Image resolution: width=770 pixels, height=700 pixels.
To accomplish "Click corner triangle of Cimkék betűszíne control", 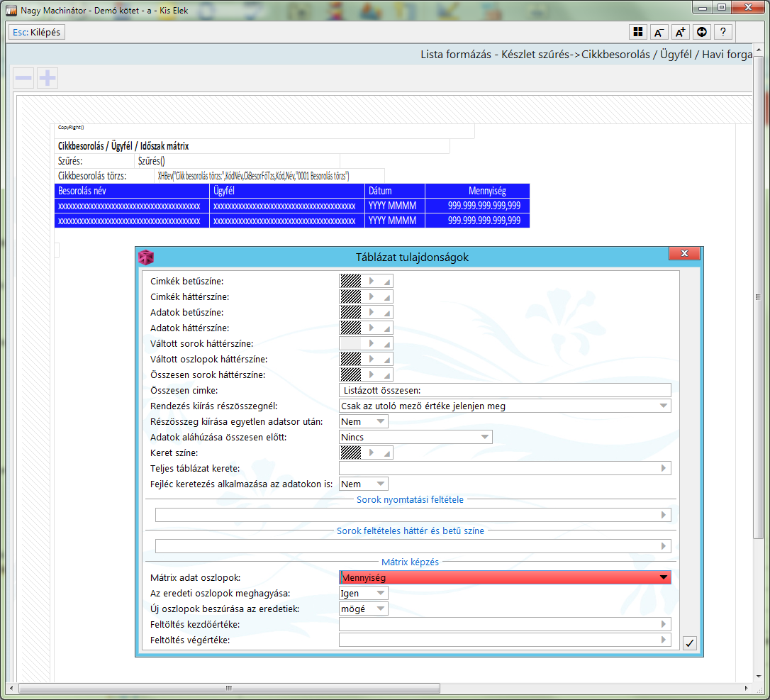I will pos(387,282).
